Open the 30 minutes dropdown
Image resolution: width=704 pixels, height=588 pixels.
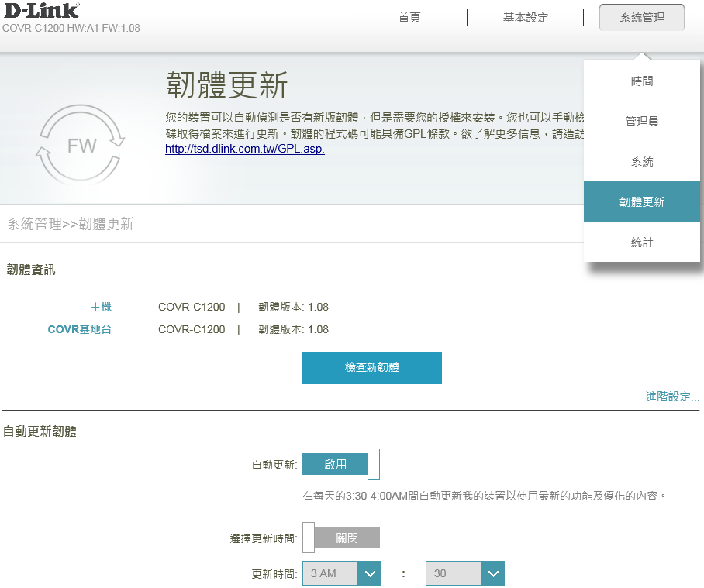coord(454,574)
